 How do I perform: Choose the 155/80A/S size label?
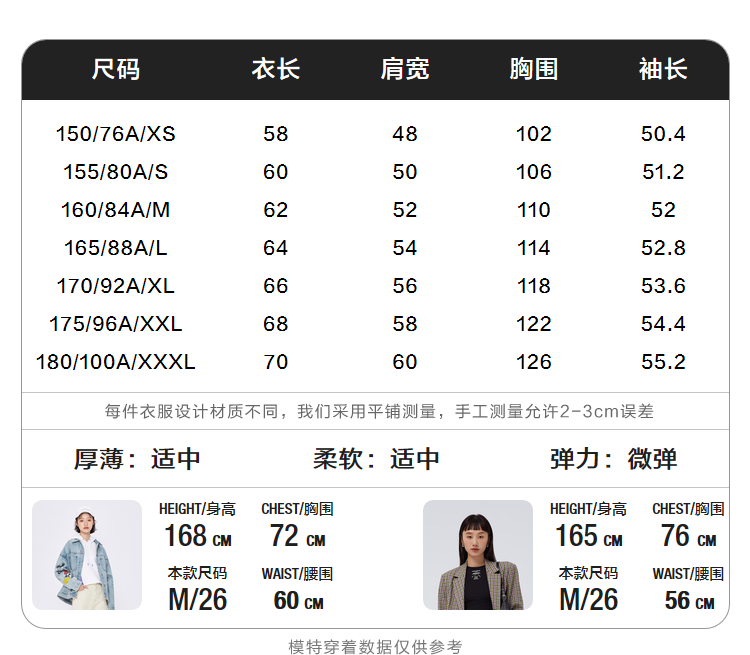click(116, 172)
